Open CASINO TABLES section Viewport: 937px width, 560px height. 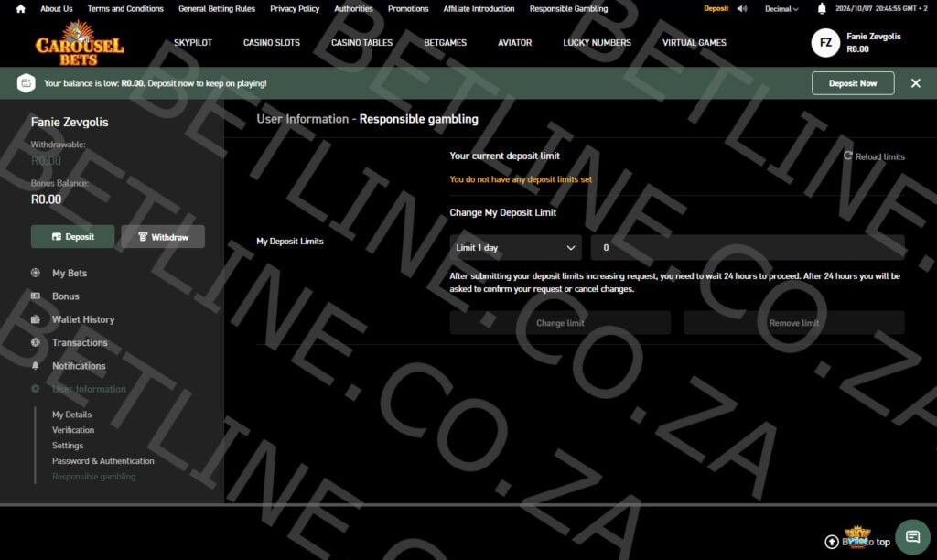pos(361,43)
